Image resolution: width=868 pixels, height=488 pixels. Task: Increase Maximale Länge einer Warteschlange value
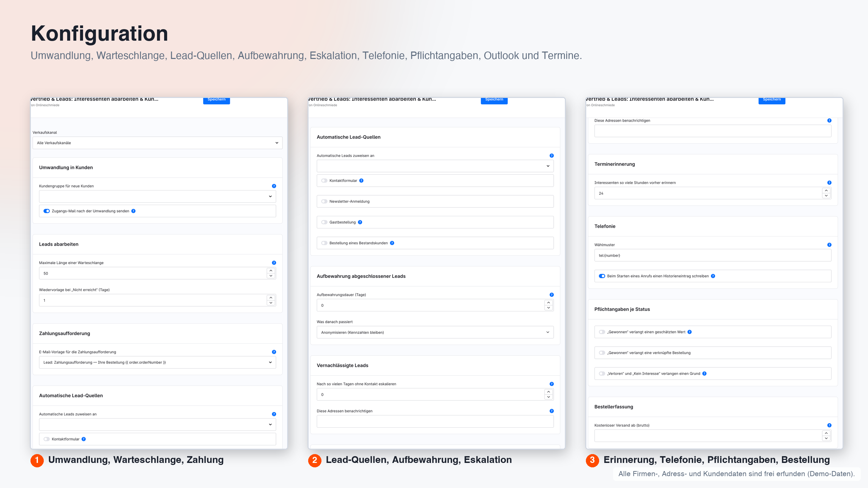(x=271, y=271)
